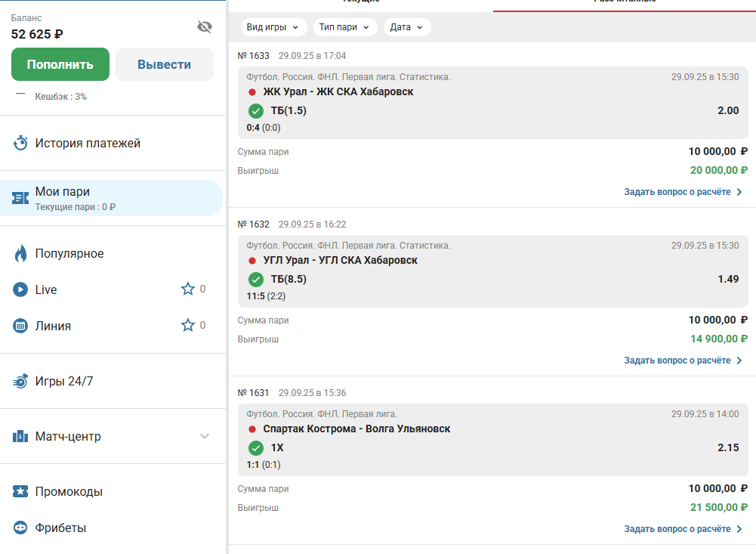Toggle favorites star next to Линия
Screen dimensions: 756x554
[187, 325]
